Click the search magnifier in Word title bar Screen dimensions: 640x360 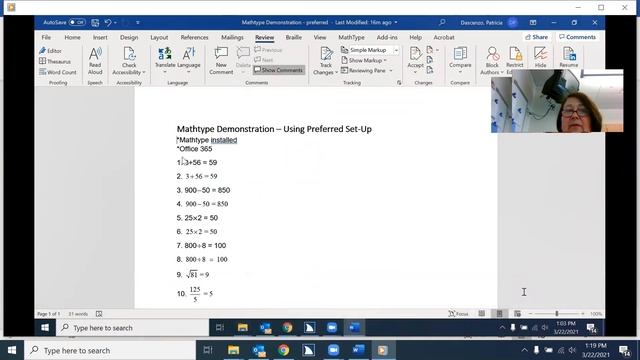point(442,22)
